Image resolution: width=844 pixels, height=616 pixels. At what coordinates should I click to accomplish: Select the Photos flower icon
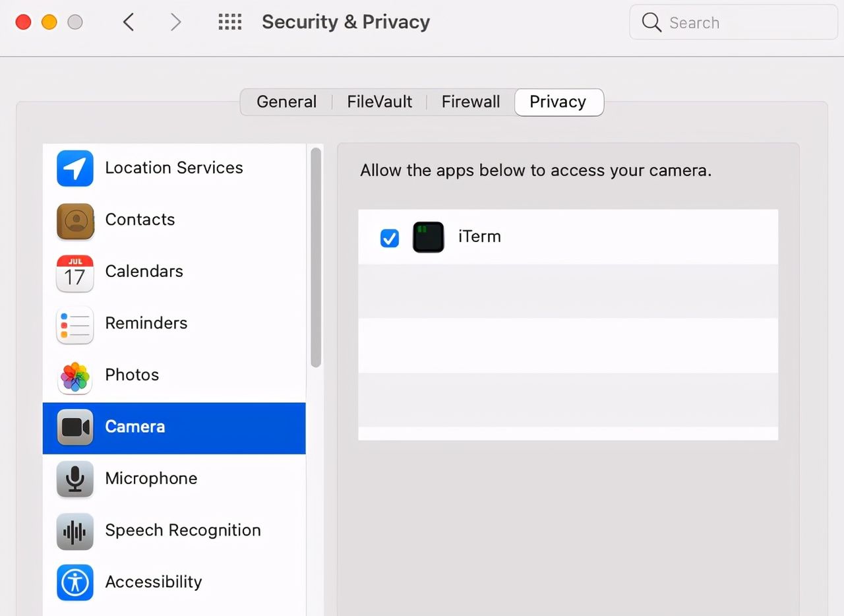[x=75, y=376]
